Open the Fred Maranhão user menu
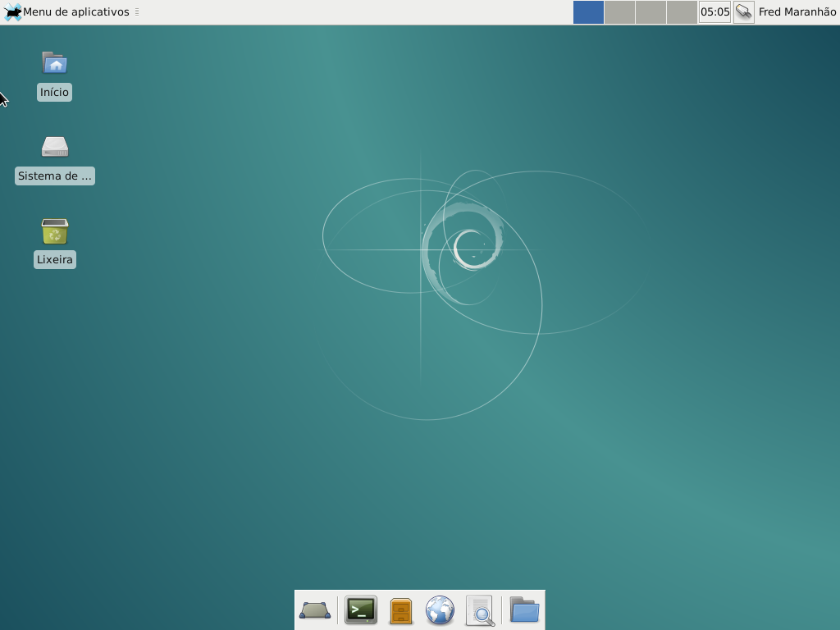840x630 pixels. (x=798, y=12)
